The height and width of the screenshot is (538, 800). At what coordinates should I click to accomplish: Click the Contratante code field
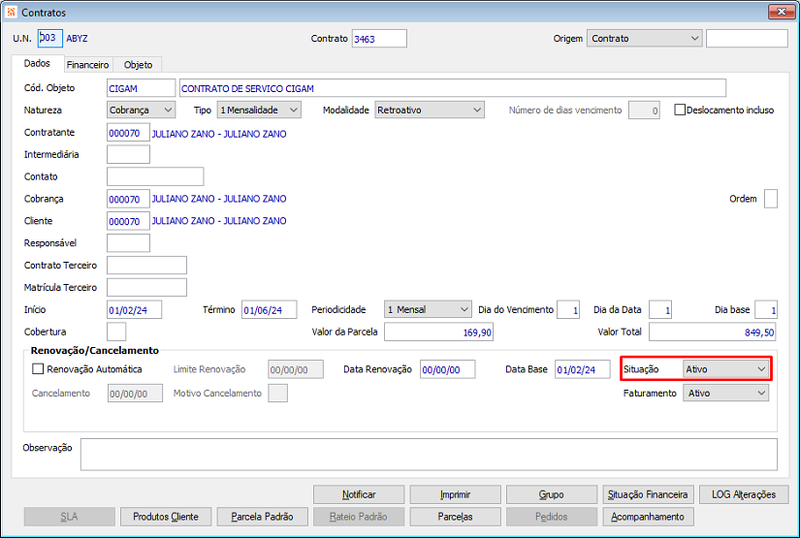pyautogui.click(x=128, y=132)
